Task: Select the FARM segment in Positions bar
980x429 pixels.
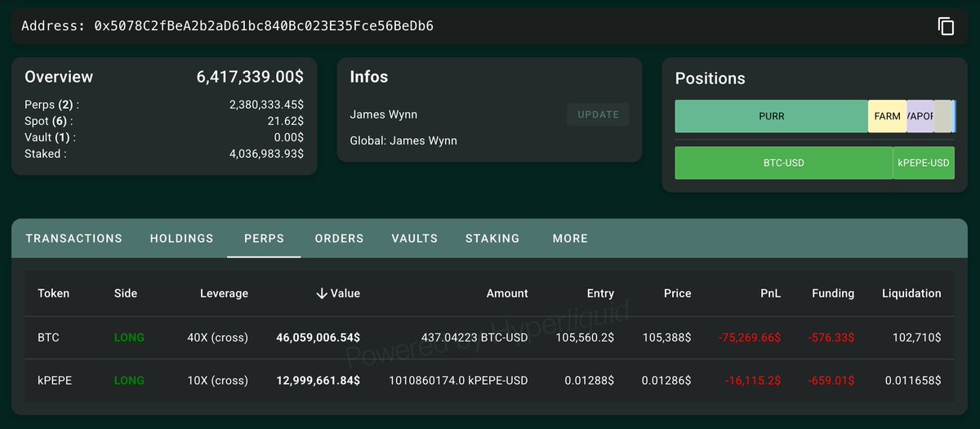Action: coord(887,117)
